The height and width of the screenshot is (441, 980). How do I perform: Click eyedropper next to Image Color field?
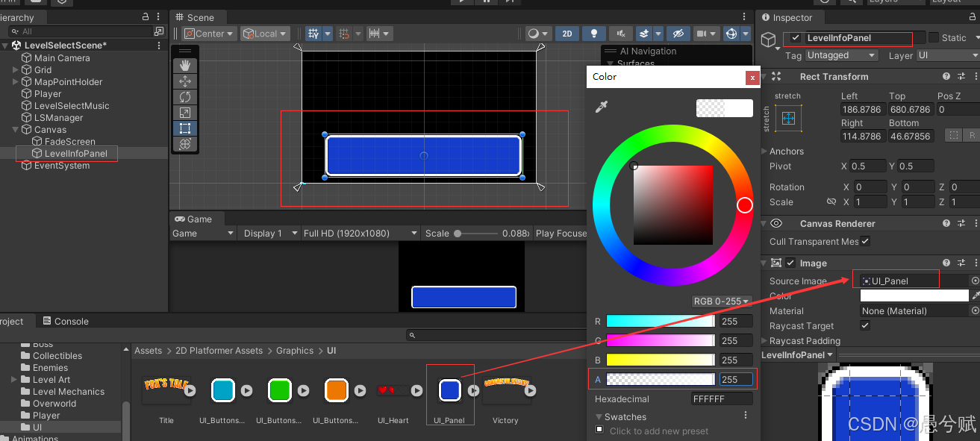tap(976, 295)
